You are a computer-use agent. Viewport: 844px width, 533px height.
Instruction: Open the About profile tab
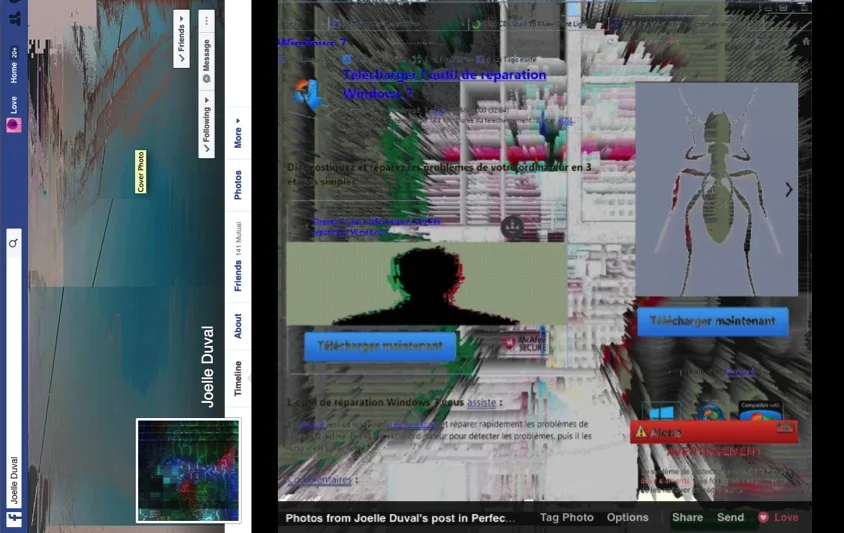237,326
